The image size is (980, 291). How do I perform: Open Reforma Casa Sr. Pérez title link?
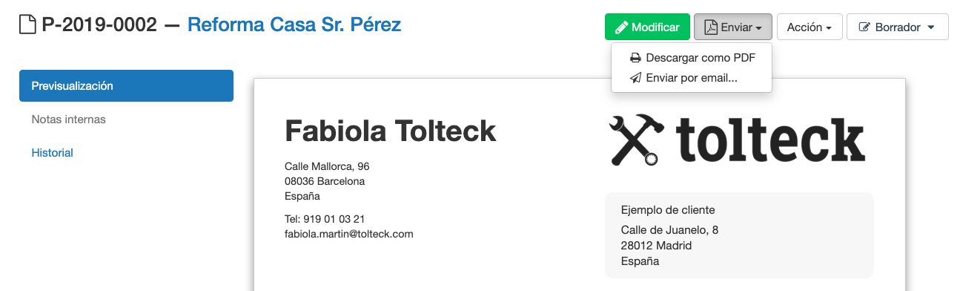[x=294, y=24]
